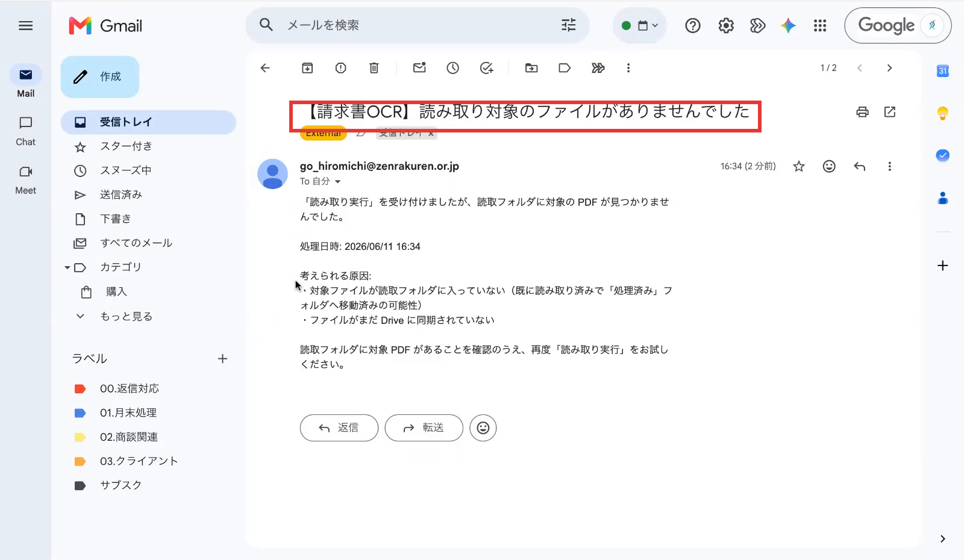Star this message
964x560 pixels.
click(799, 166)
